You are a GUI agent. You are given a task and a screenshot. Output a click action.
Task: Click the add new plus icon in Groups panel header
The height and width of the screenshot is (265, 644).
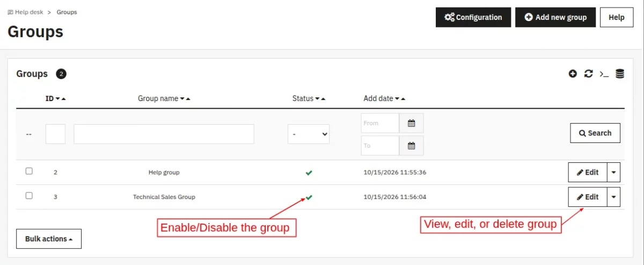pos(573,74)
